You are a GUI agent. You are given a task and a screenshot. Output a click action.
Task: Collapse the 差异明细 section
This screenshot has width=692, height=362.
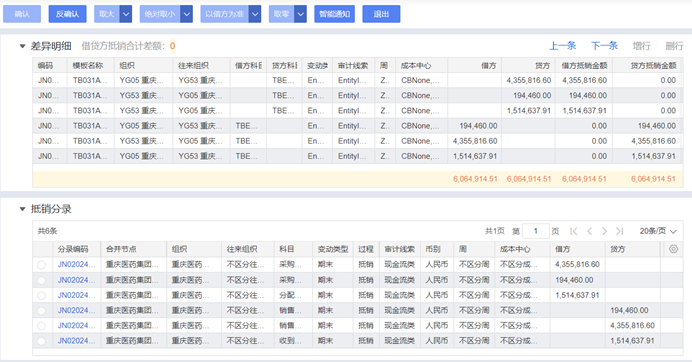coord(23,46)
